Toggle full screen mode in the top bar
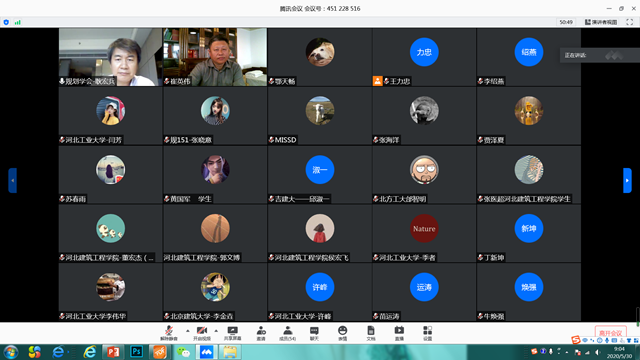This screenshot has height=360, width=640. [630, 22]
